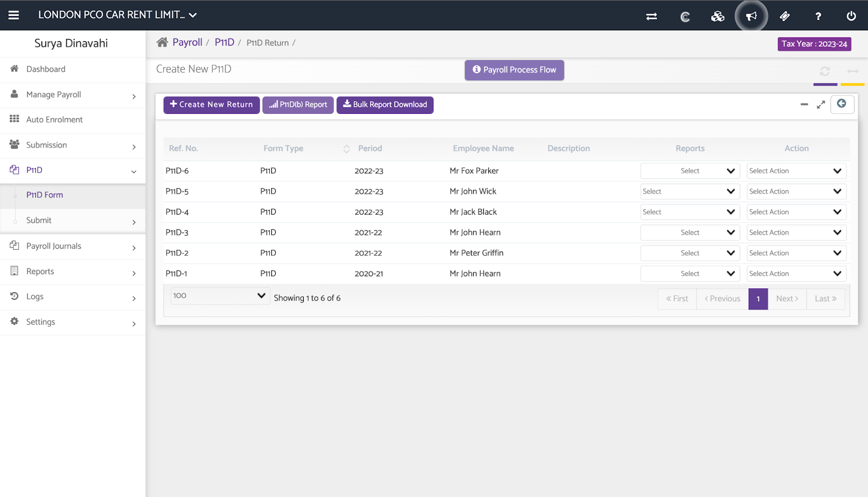Click Payroll breadcrumb link
Screen dimensions: 868x497
(187, 42)
